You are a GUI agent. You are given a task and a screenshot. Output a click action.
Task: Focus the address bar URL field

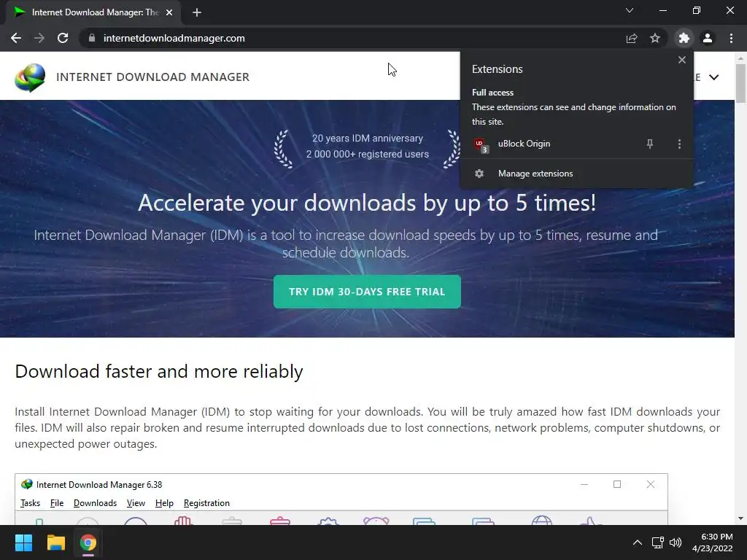(352, 38)
